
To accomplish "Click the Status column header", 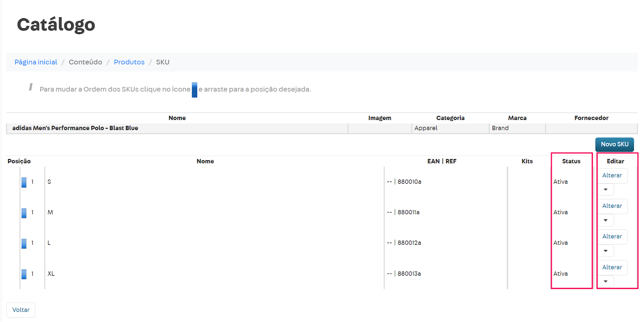I will click(x=571, y=161).
